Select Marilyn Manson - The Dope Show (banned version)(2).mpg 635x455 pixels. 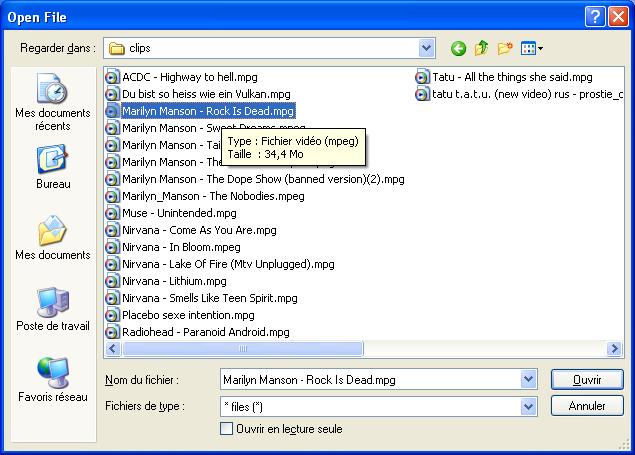(x=263, y=179)
